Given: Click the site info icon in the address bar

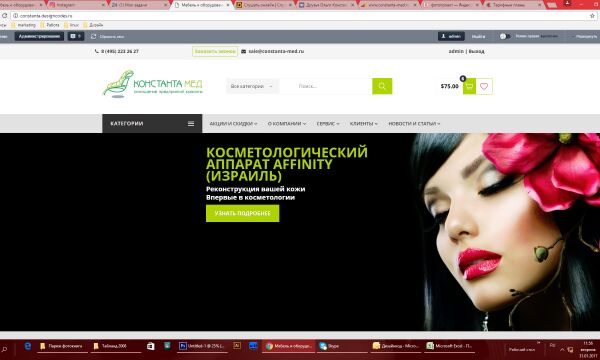Looking at the screenshot, I should point(15,16).
